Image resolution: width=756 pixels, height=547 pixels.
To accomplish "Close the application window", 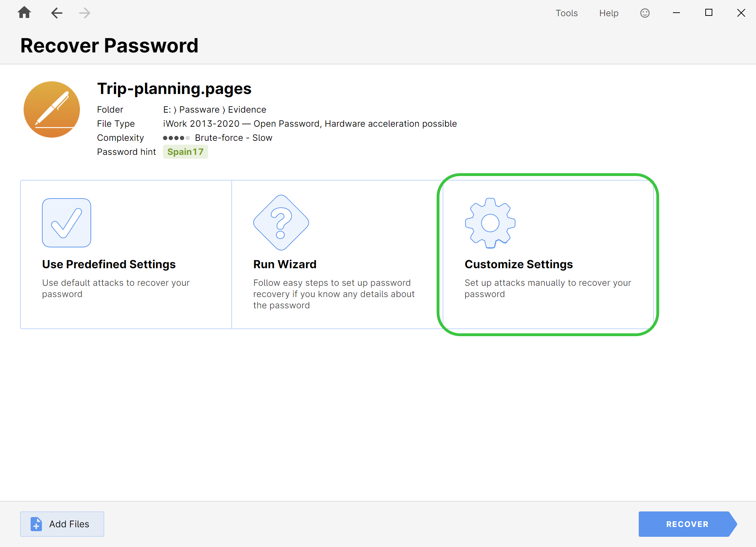I will [x=741, y=13].
